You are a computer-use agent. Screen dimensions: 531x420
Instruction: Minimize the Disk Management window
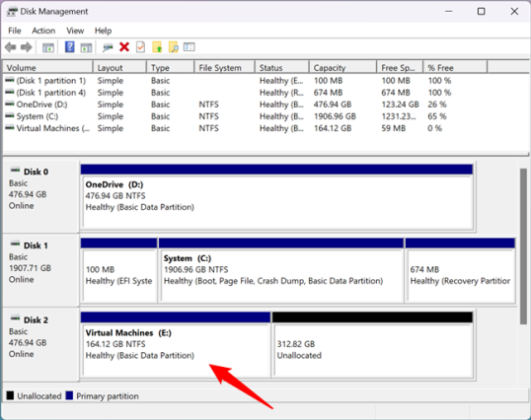449,12
